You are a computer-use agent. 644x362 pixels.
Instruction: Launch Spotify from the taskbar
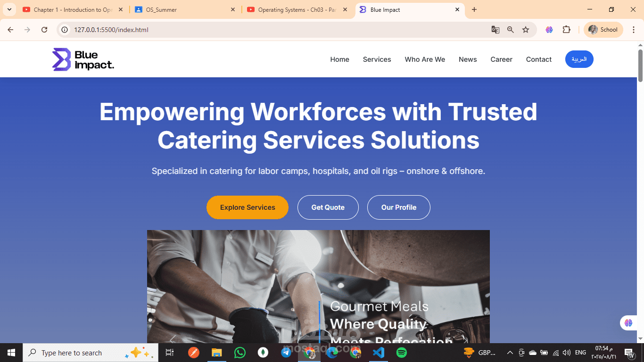click(x=402, y=353)
